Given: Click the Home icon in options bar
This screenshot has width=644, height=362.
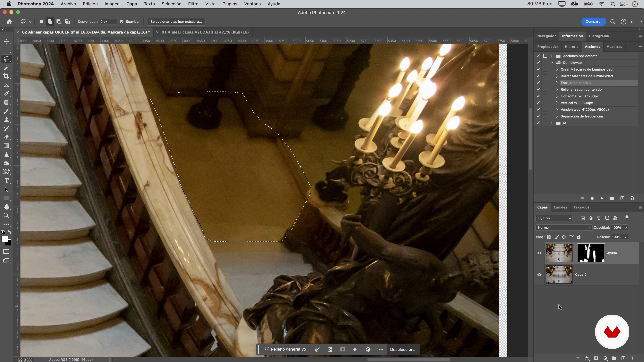Looking at the screenshot, I should [10, 22].
